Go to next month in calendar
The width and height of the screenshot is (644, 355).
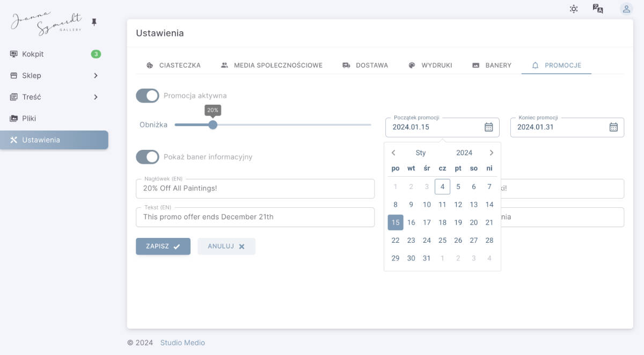coord(491,153)
